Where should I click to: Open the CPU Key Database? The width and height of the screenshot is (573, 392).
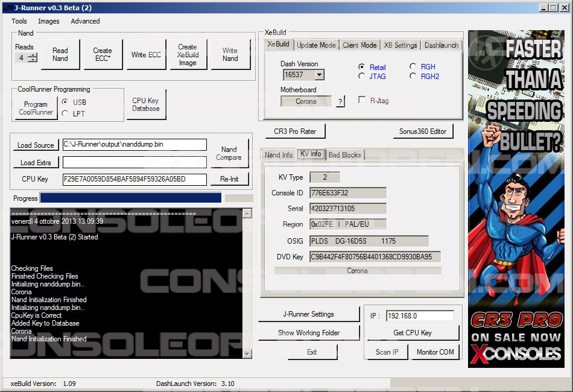pos(145,105)
